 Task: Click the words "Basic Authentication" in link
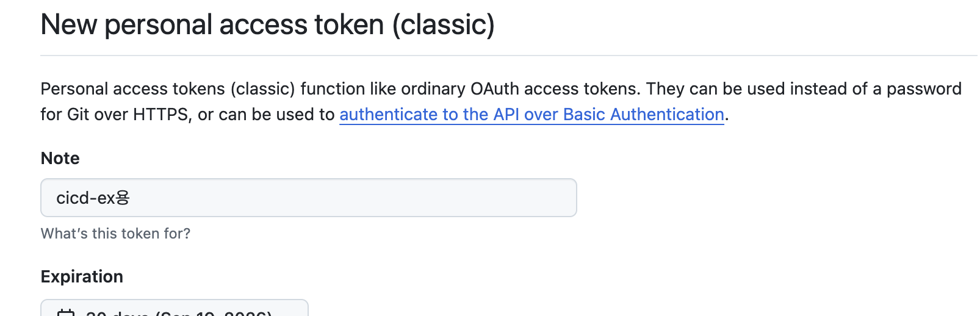644,114
